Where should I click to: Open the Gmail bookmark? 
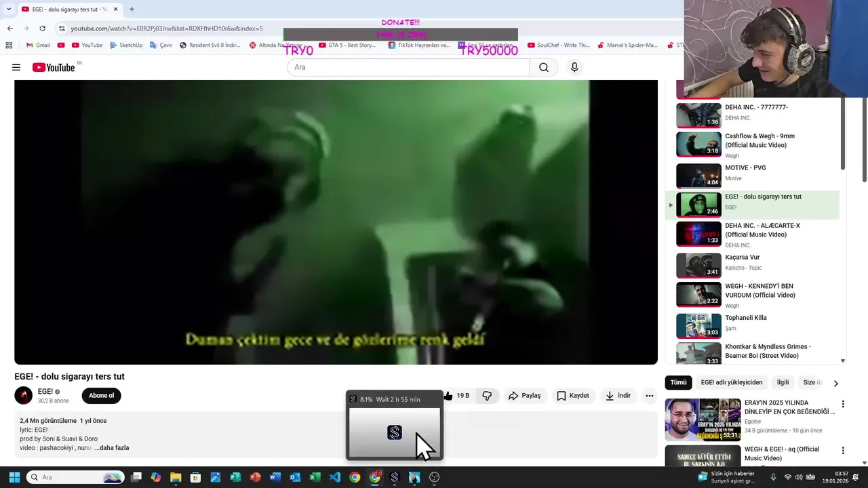click(x=38, y=45)
